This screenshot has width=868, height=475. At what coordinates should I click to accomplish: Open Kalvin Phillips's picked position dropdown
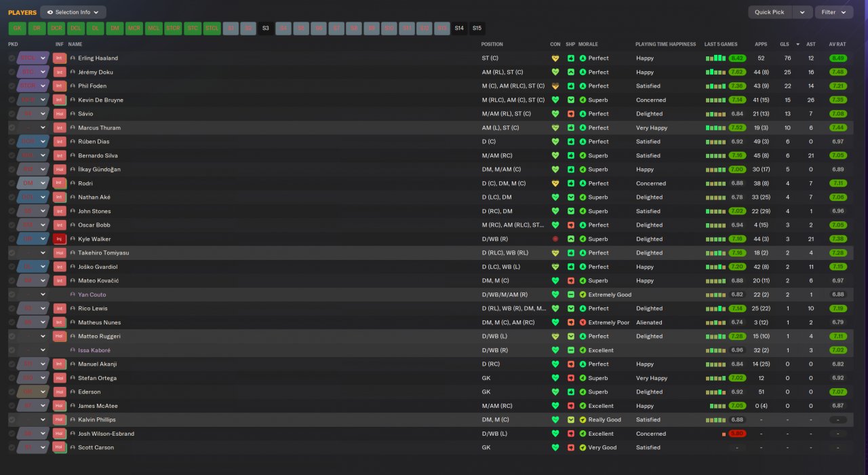(x=33, y=419)
